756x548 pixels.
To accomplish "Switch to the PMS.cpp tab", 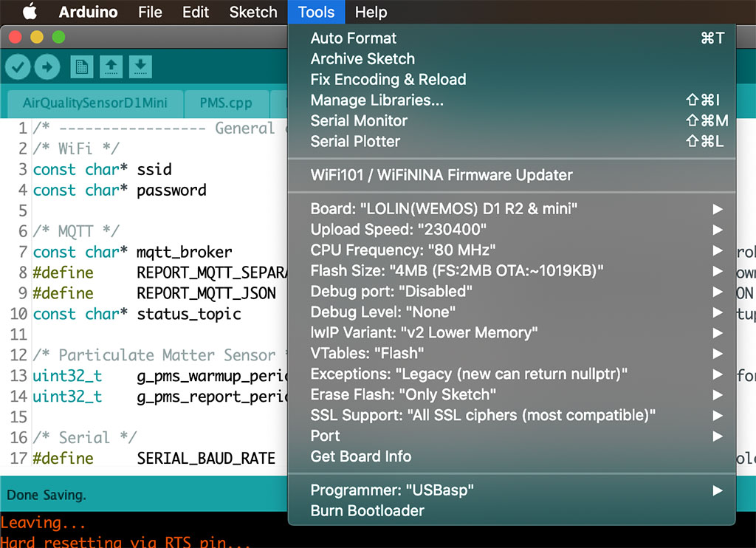I will pyautogui.click(x=226, y=103).
